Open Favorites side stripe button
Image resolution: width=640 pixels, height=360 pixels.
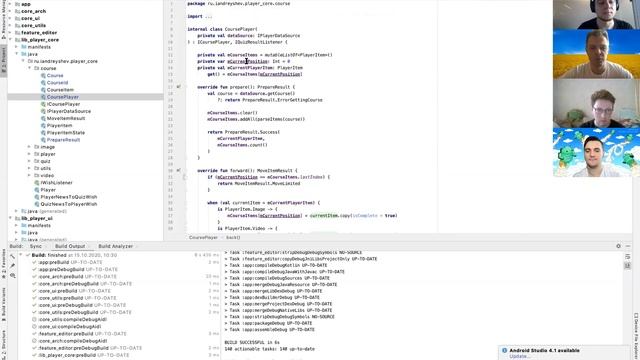pyautogui.click(x=4, y=264)
